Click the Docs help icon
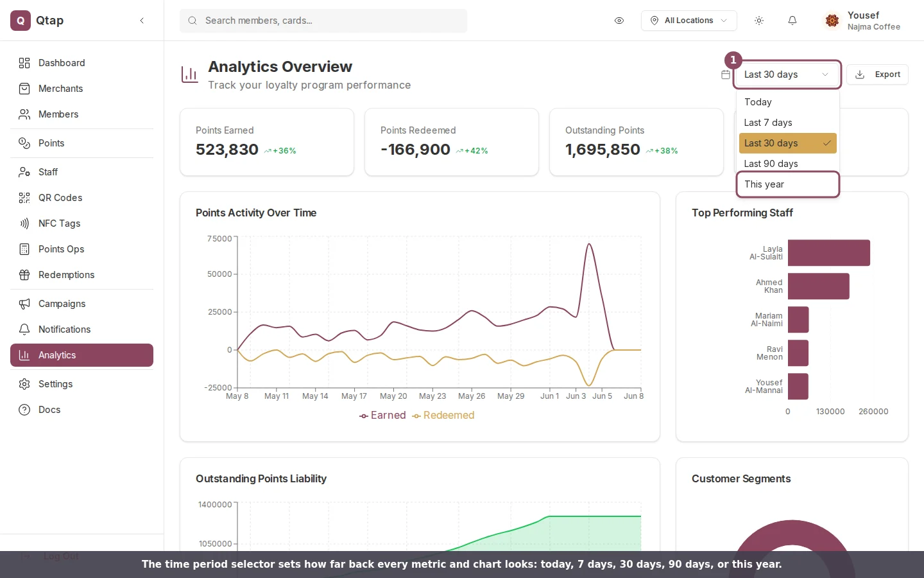The image size is (924, 578). (x=24, y=410)
